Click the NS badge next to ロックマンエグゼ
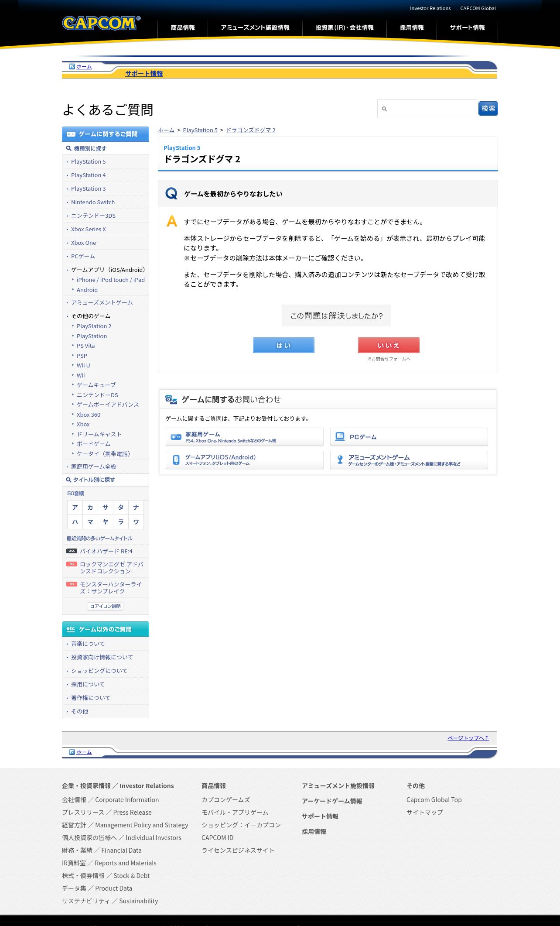The height and width of the screenshot is (926, 560). click(72, 564)
